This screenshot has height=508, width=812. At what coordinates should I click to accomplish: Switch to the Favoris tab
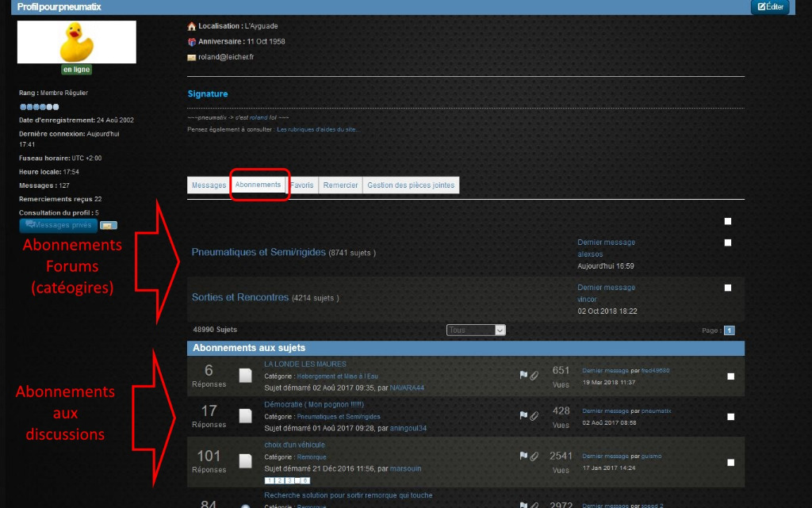coord(301,185)
